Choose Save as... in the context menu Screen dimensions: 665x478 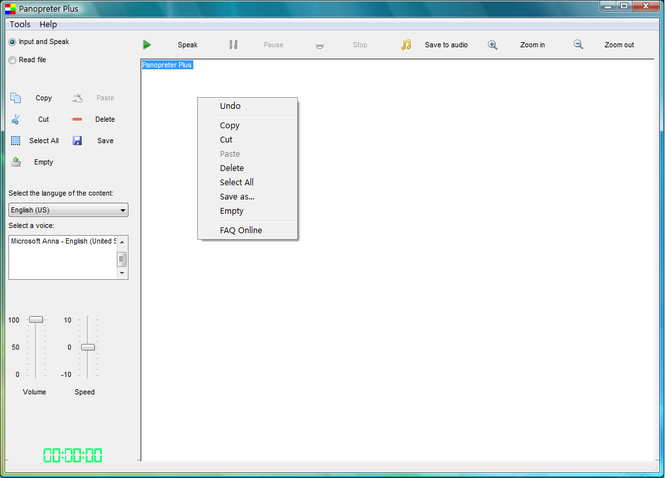[248, 197]
